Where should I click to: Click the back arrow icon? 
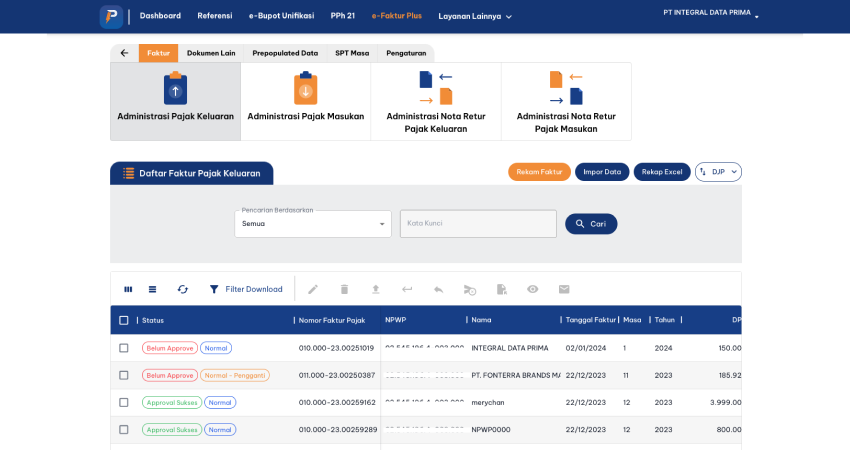[x=124, y=53]
